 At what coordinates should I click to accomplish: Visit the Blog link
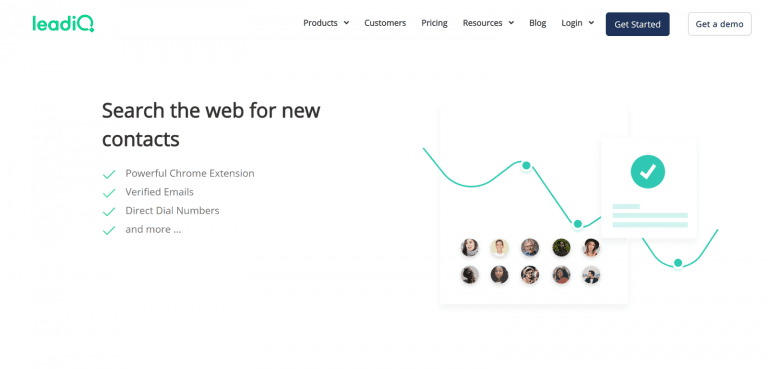pyautogui.click(x=537, y=23)
